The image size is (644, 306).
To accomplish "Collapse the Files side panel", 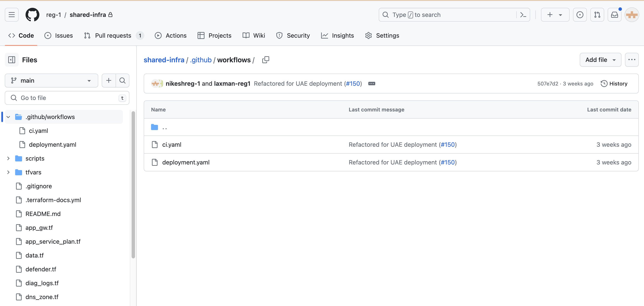I will click(12, 60).
